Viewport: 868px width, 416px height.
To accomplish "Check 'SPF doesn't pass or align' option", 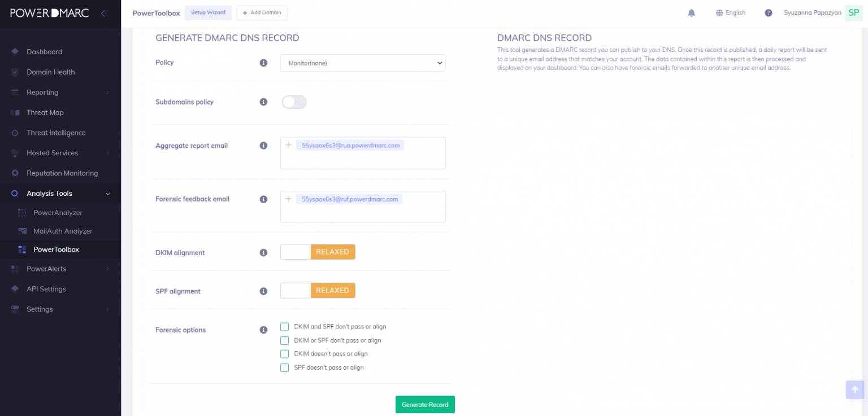I will (285, 368).
